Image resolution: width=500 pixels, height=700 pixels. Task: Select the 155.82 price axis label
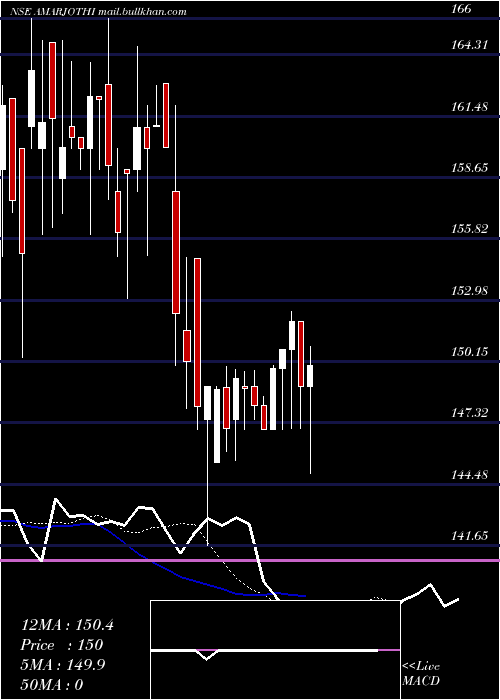(468, 229)
